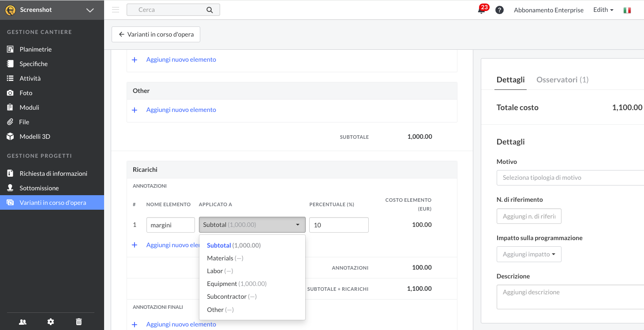644x330 pixels.
Task: Switch to the Osservatori (1) tab
Action: pos(562,80)
